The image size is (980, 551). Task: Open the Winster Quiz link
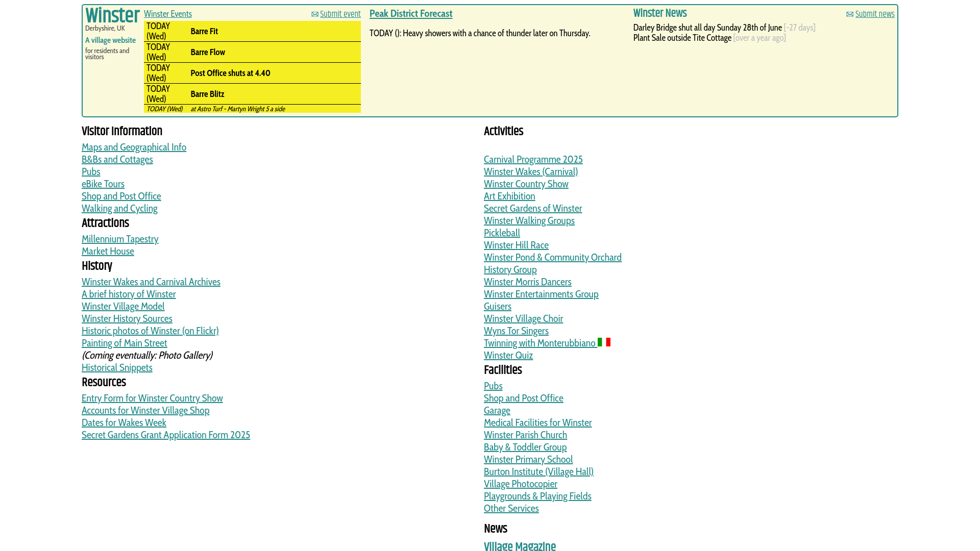pos(508,355)
